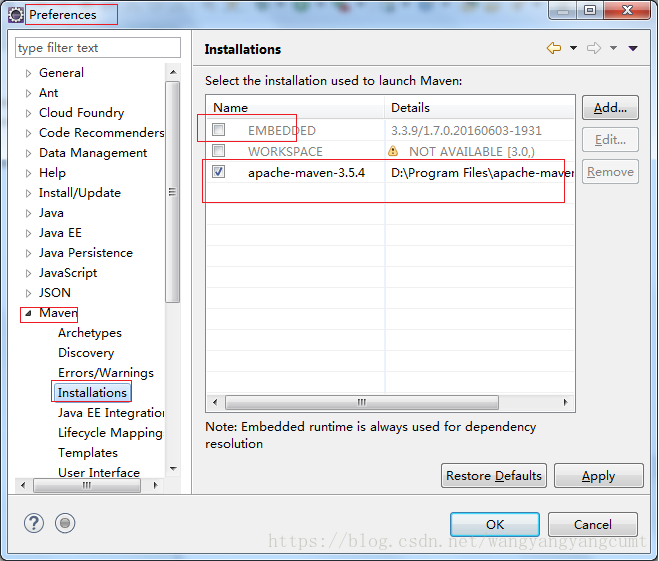Click the D:\Program Files\apache-maven path cell
This screenshot has height=561, width=659.
click(482, 173)
